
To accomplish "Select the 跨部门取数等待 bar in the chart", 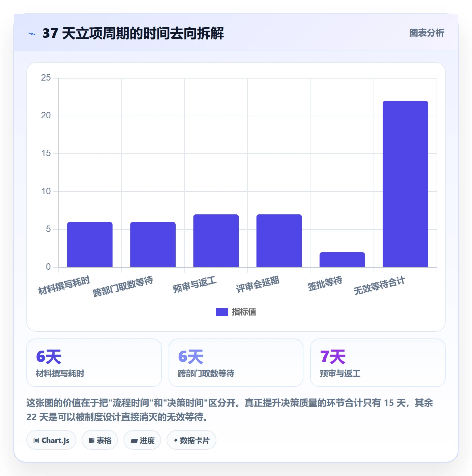I will click(x=153, y=244).
